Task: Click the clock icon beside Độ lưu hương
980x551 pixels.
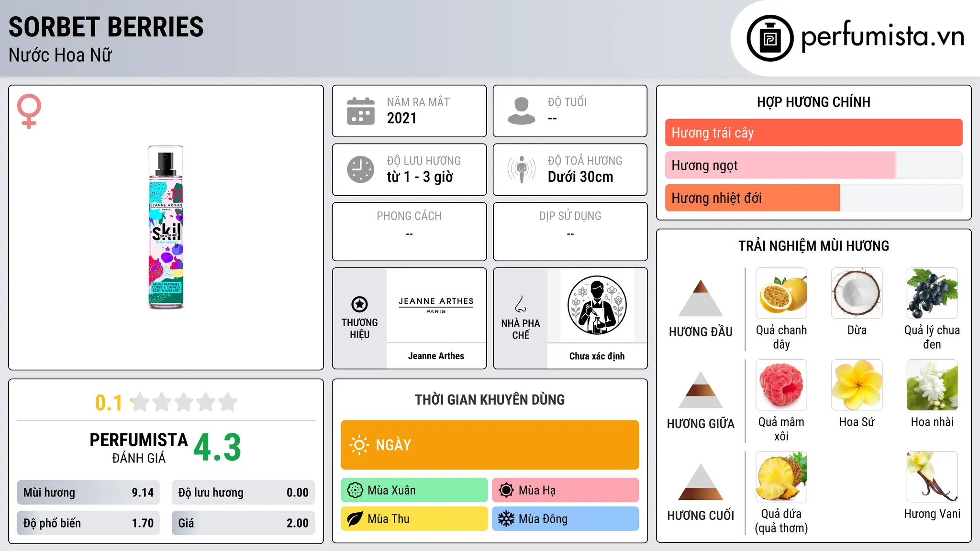Action: coord(361,169)
